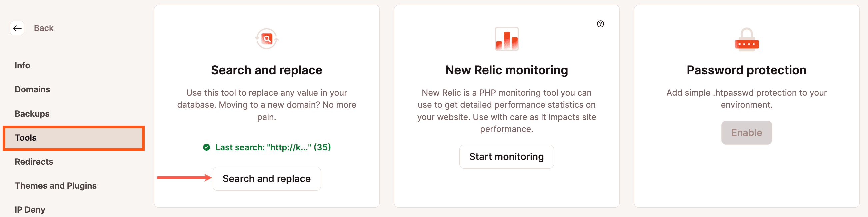Screen dimensions: 868x217
Task: Enable password protection
Action: point(746,133)
